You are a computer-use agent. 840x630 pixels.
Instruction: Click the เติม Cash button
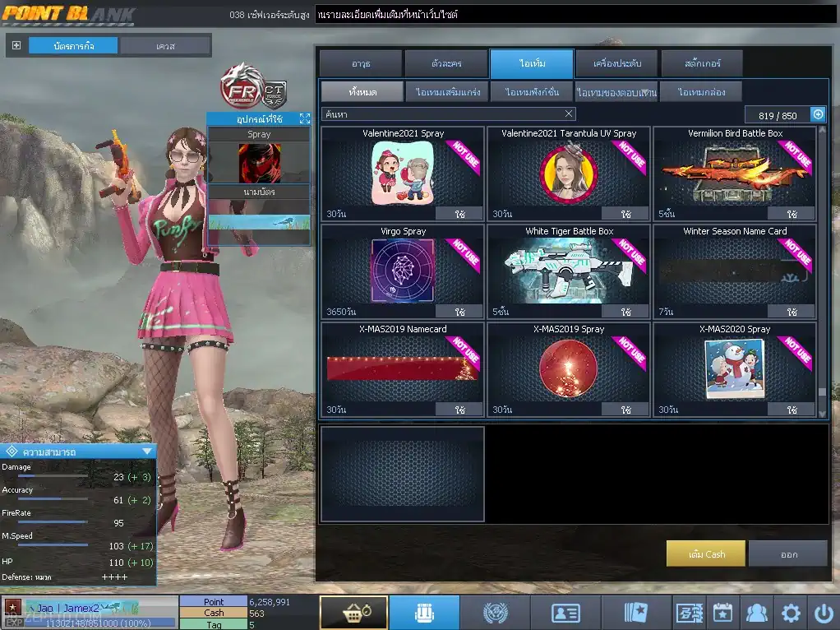(x=706, y=554)
